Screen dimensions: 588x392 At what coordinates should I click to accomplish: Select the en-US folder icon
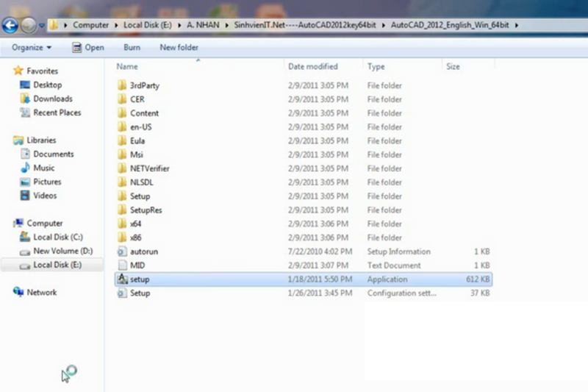click(122, 126)
